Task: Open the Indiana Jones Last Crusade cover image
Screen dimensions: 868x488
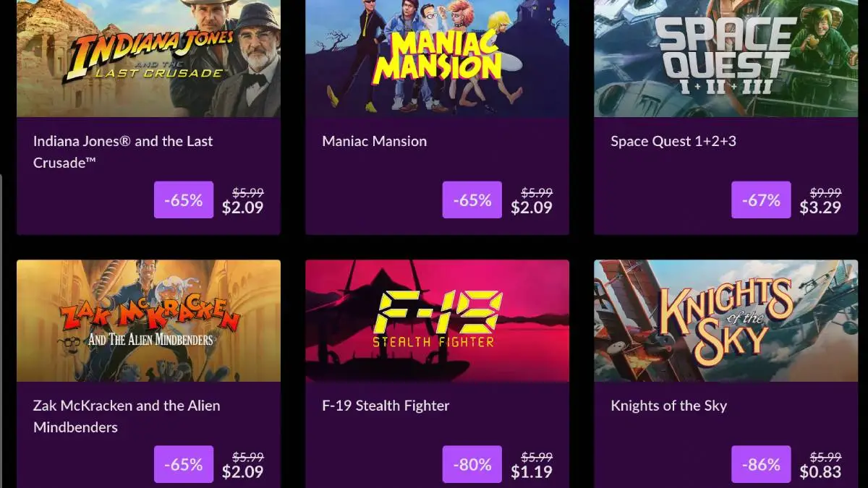Action: 148,59
